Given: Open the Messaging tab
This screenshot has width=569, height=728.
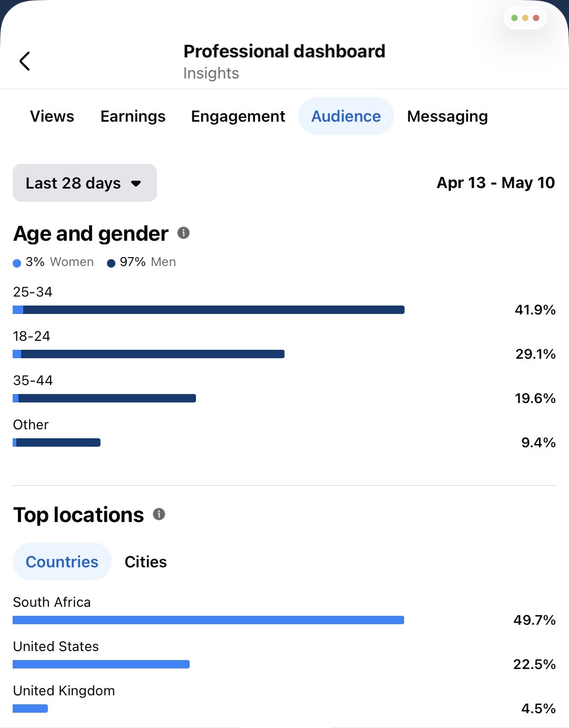Looking at the screenshot, I should pos(448,116).
